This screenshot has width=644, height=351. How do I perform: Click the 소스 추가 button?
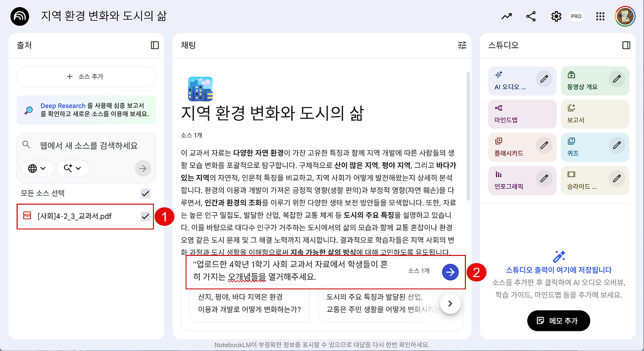(x=86, y=76)
